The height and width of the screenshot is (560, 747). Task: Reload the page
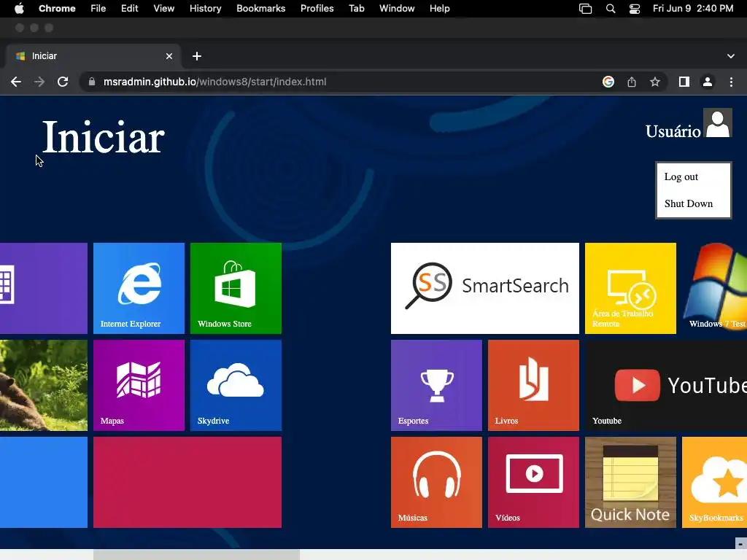coord(63,82)
